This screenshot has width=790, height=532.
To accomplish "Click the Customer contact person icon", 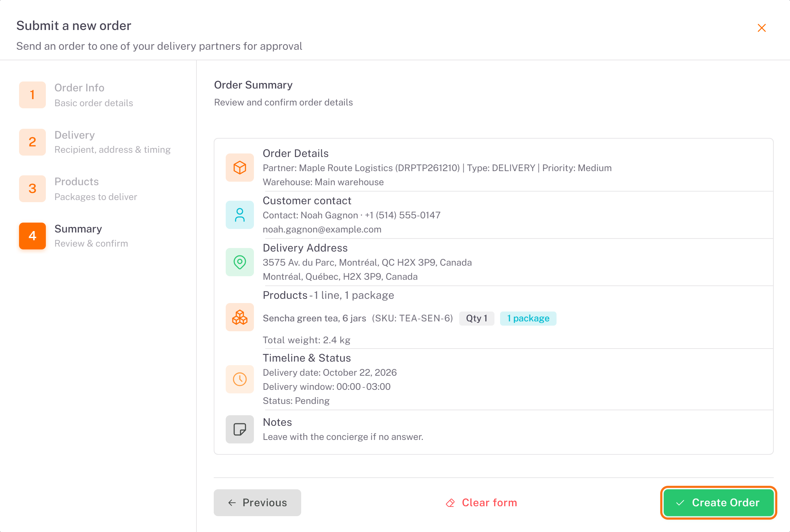I will [240, 215].
